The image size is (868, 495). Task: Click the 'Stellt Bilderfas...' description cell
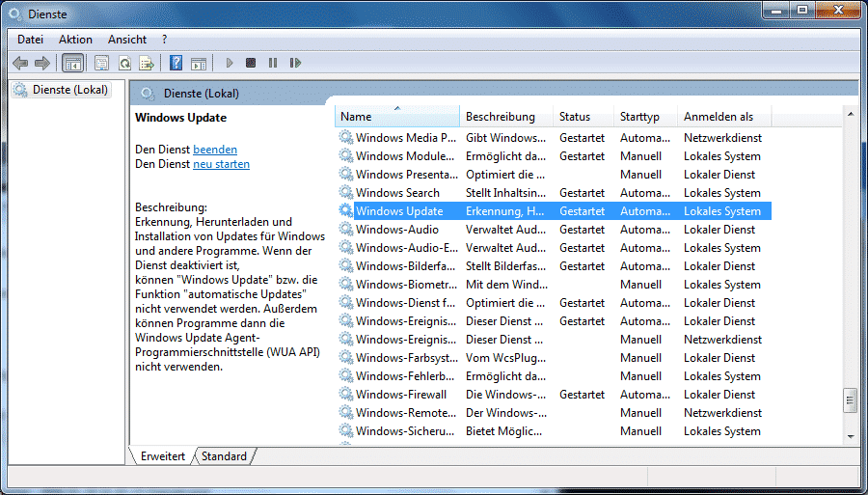[505, 265]
